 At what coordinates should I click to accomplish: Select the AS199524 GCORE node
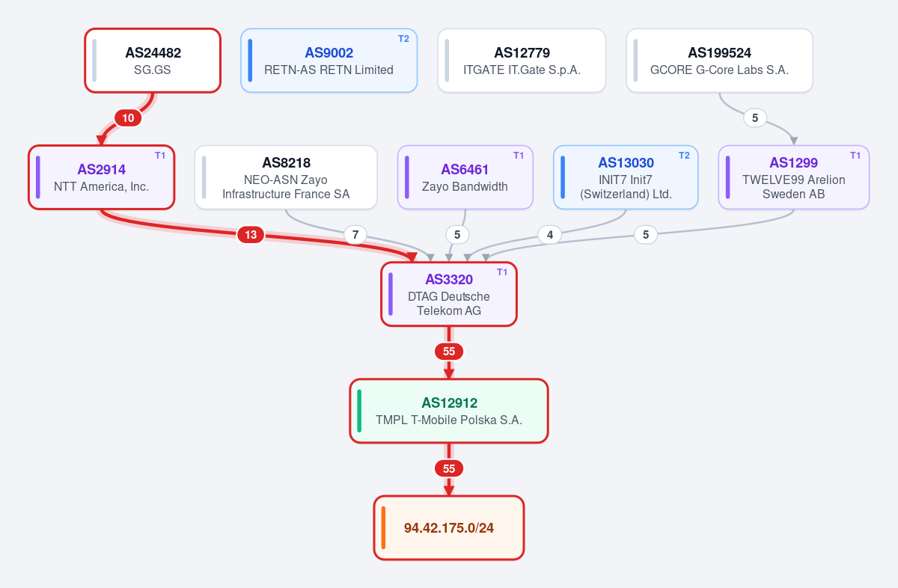[719, 61]
